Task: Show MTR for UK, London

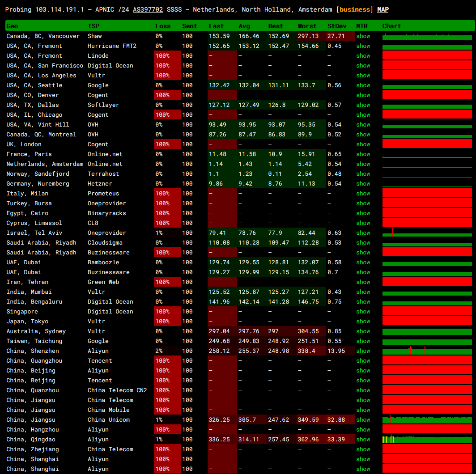Action: coord(363,144)
